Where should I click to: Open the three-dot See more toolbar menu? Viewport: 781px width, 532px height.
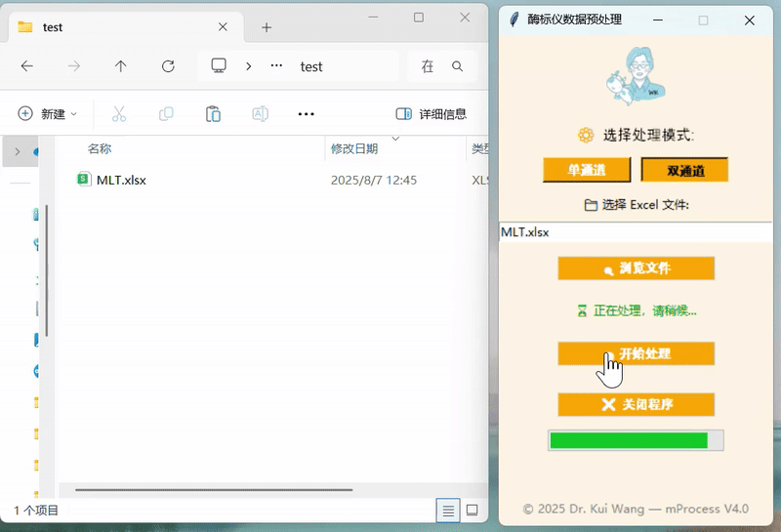point(306,114)
